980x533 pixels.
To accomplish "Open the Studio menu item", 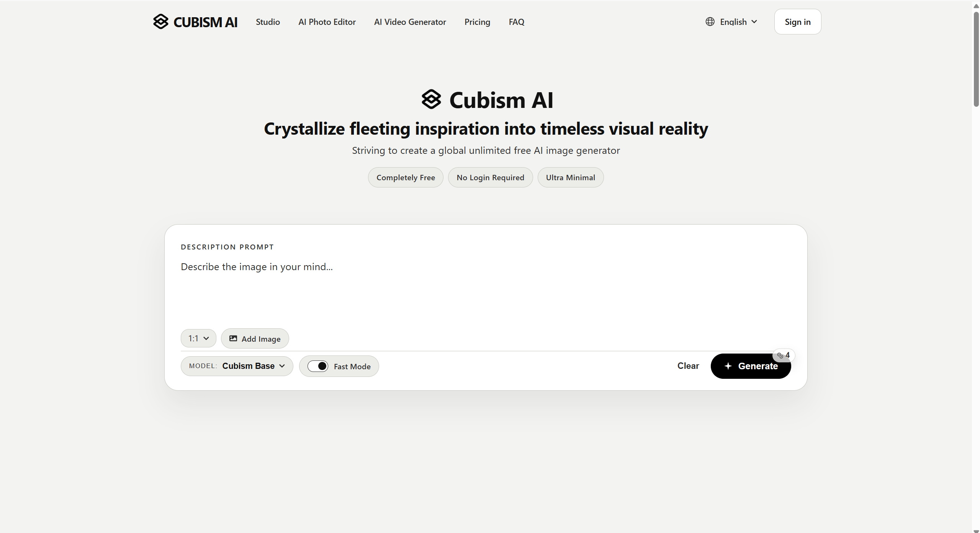I will coord(268,22).
